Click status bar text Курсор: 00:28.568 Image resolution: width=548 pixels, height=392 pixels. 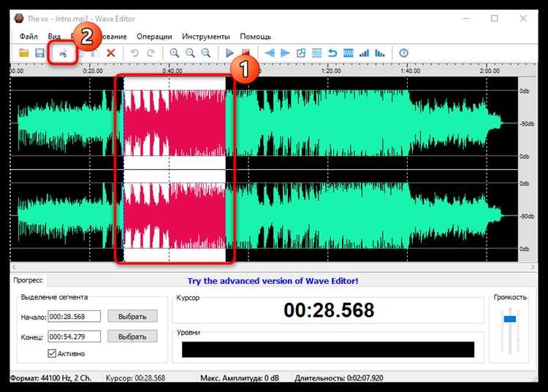[x=135, y=377]
